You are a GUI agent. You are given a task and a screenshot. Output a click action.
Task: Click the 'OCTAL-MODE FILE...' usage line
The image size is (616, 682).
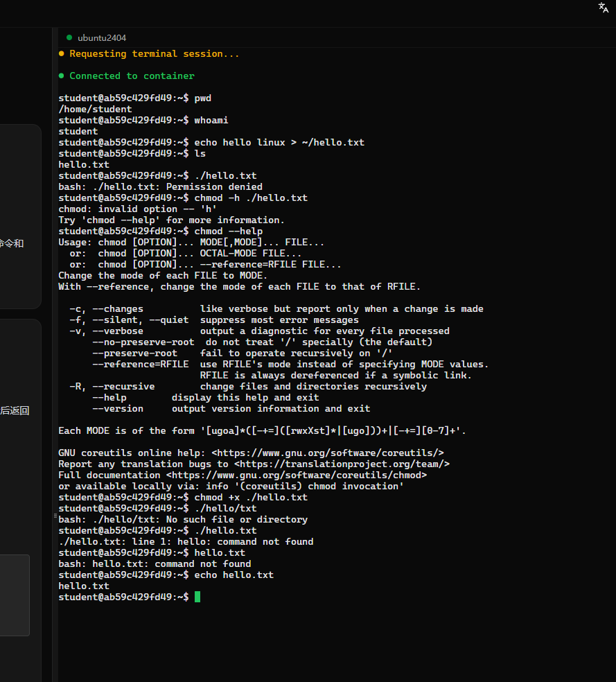point(186,254)
